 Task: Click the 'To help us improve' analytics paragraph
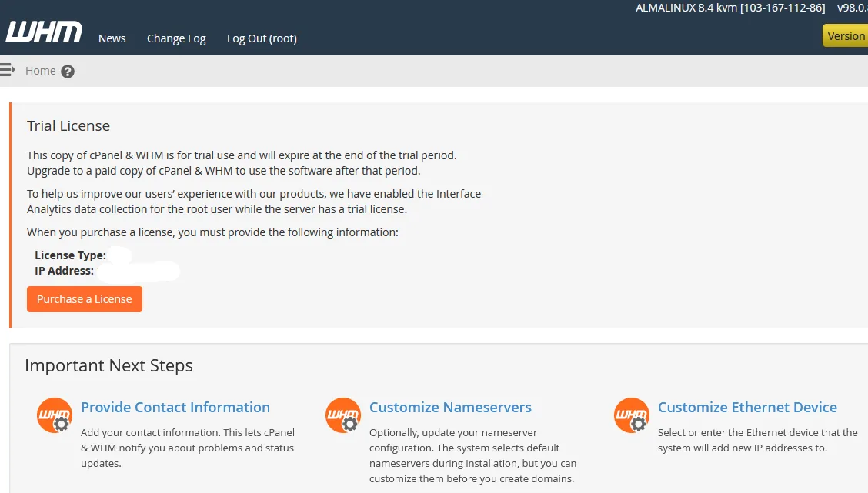tap(254, 202)
